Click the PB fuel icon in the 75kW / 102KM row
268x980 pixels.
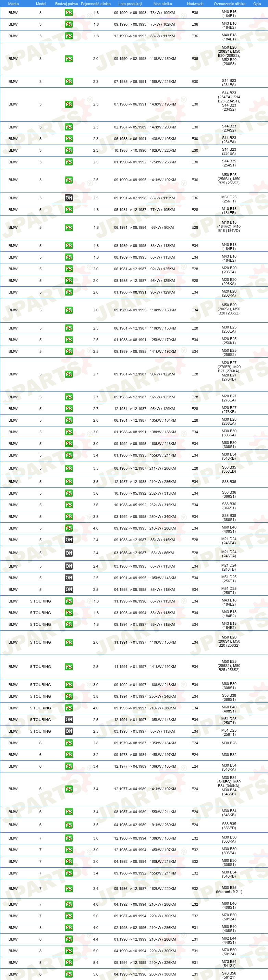pyautogui.click(x=69, y=24)
